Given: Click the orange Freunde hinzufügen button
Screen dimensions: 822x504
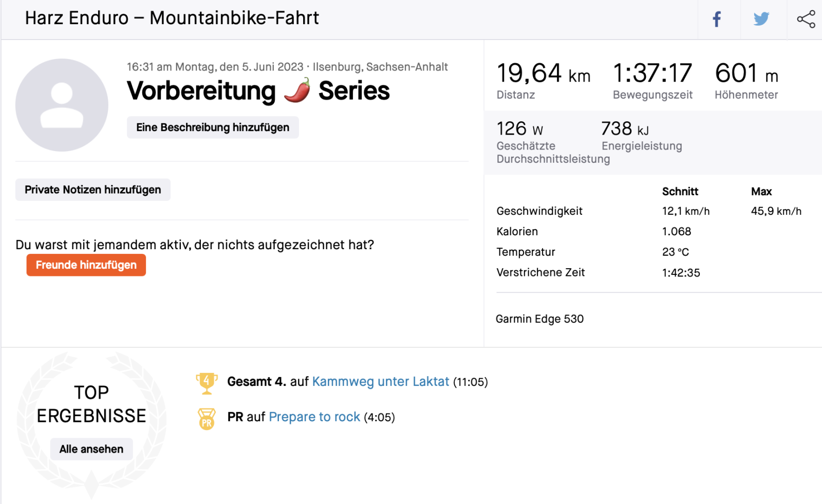Looking at the screenshot, I should (86, 265).
